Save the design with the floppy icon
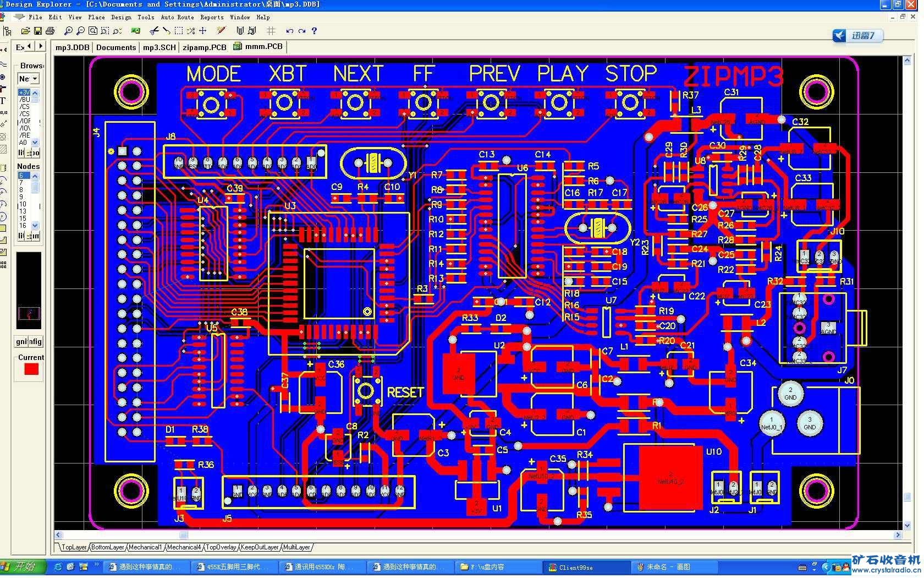 pos(38,31)
